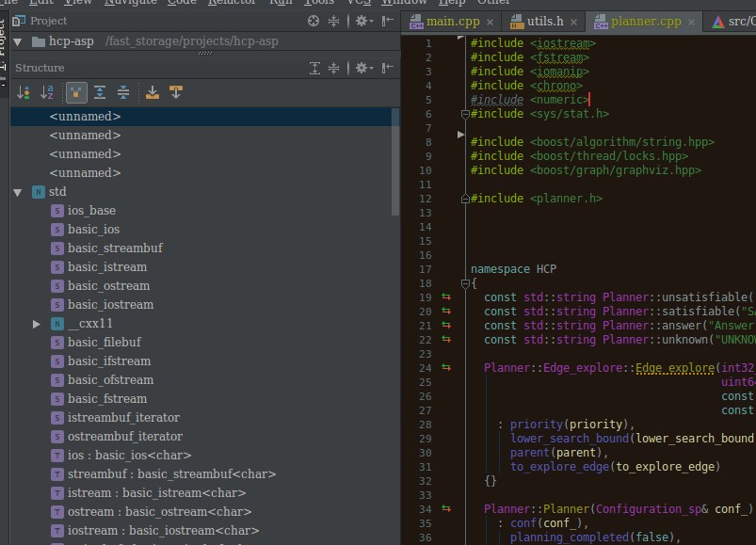The height and width of the screenshot is (545, 756).
Task: Collapse all in Structure panel header
Action: point(333,68)
